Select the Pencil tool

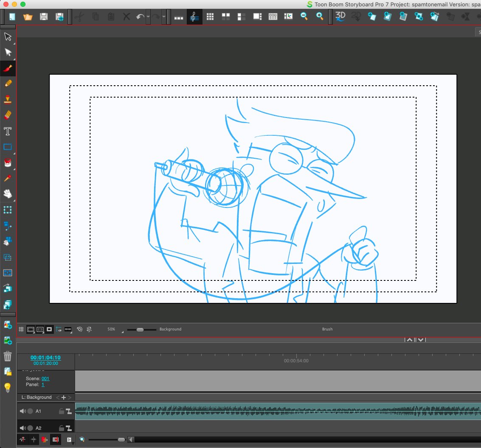pyautogui.click(x=8, y=84)
